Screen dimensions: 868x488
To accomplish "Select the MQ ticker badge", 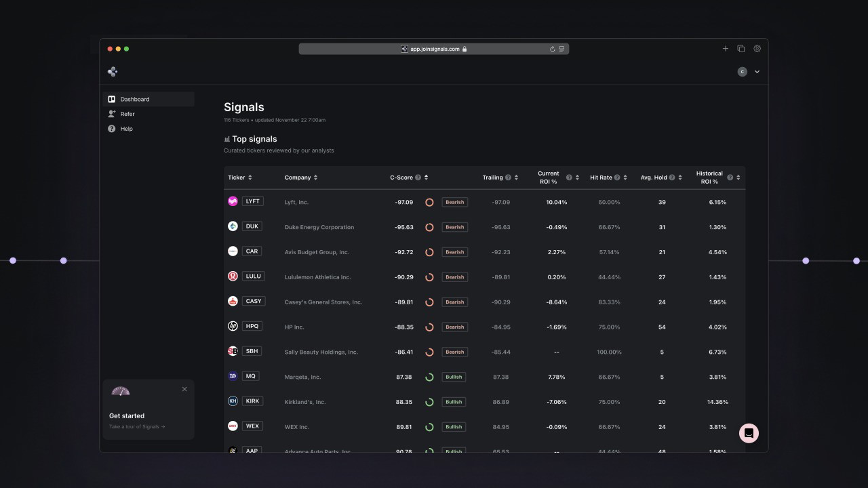I will (x=251, y=376).
